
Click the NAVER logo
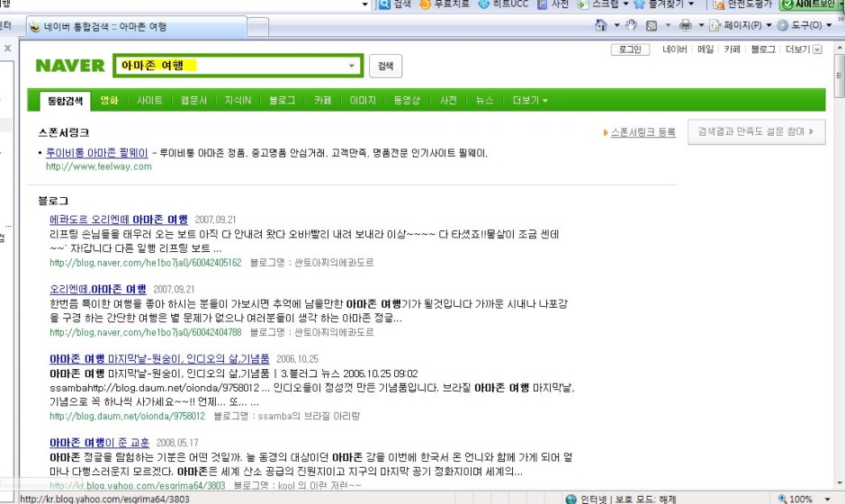[70, 66]
